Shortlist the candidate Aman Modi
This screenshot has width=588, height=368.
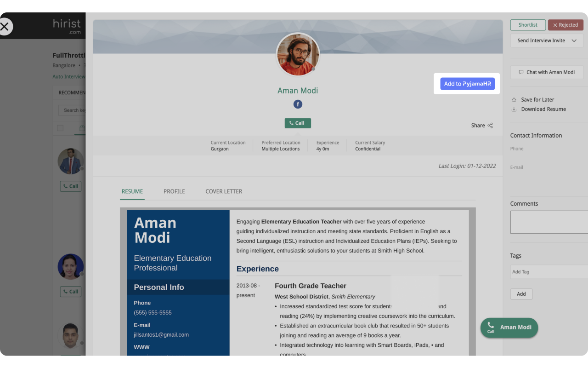click(x=528, y=24)
